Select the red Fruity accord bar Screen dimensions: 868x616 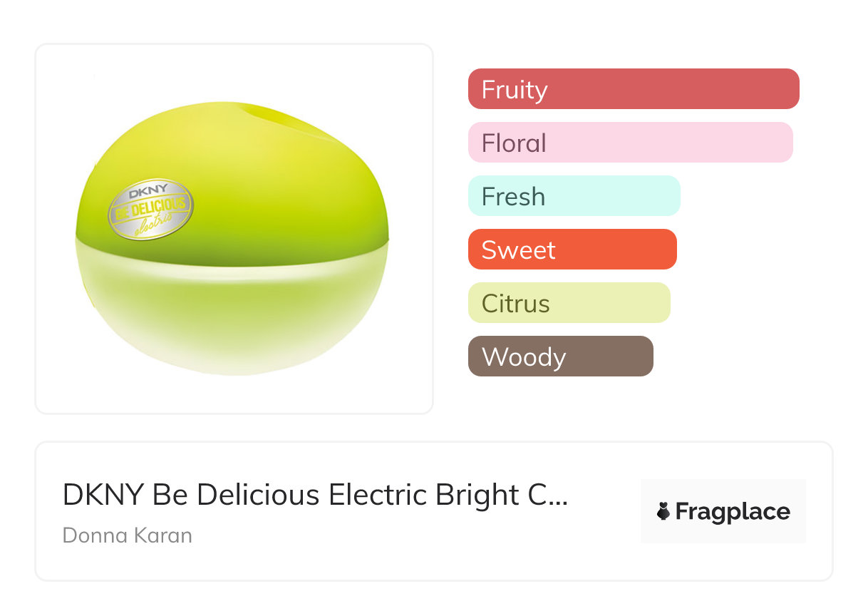tap(634, 89)
